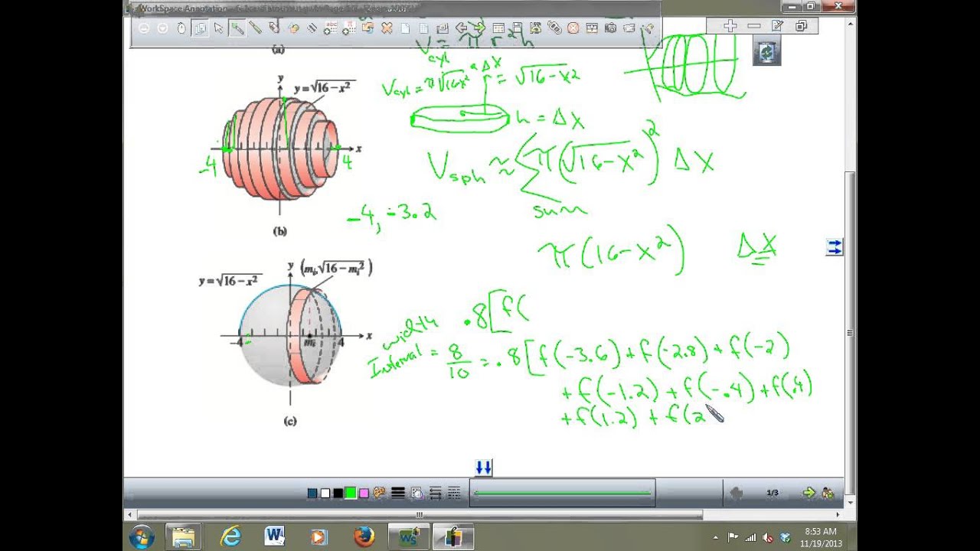Zoom in with plus icon

730,26
